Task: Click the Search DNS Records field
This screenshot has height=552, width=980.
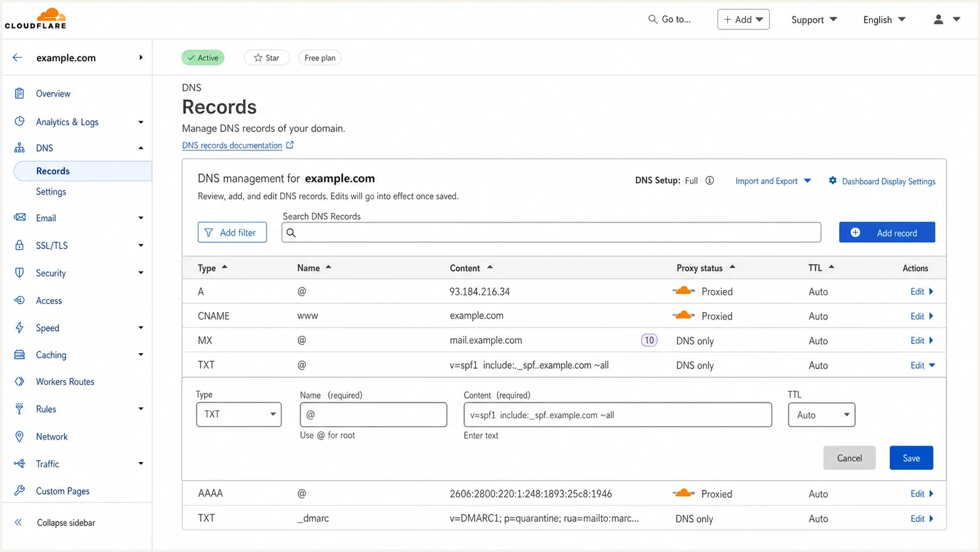Action: [x=551, y=232]
